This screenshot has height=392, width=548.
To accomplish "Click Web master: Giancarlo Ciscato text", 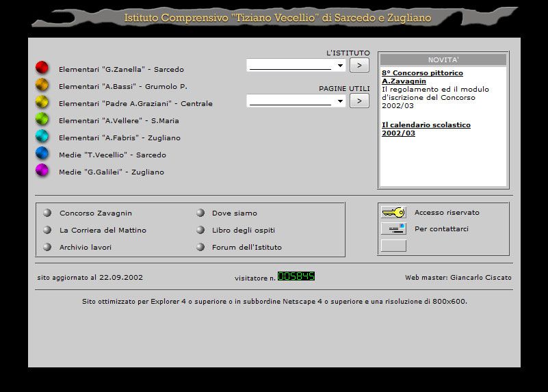I will point(458,277).
